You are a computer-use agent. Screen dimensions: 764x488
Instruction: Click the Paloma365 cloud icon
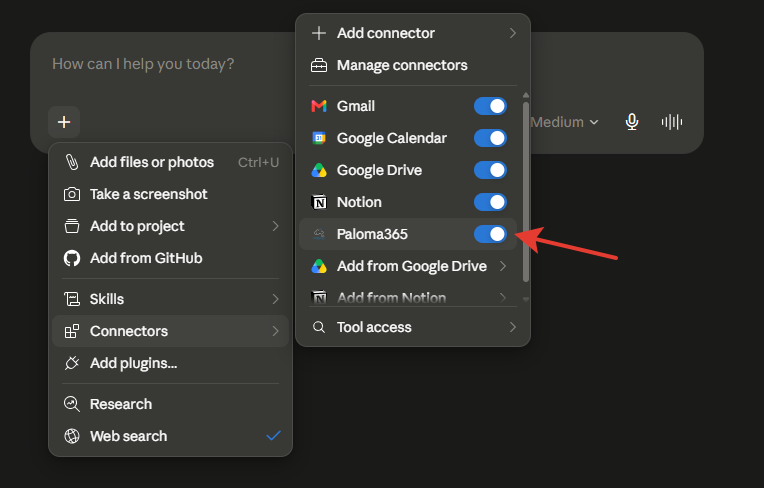coord(319,234)
